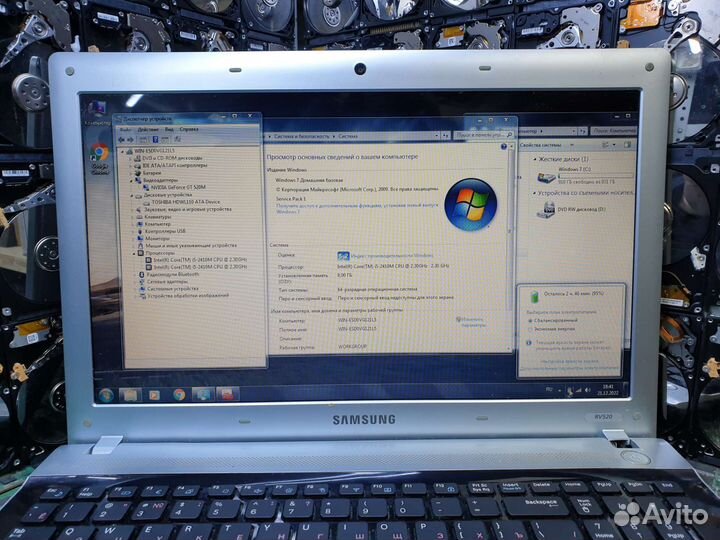Select the first Intel Core i5-2410M CPU entry
The image size is (720, 540).
pyautogui.click(x=196, y=259)
